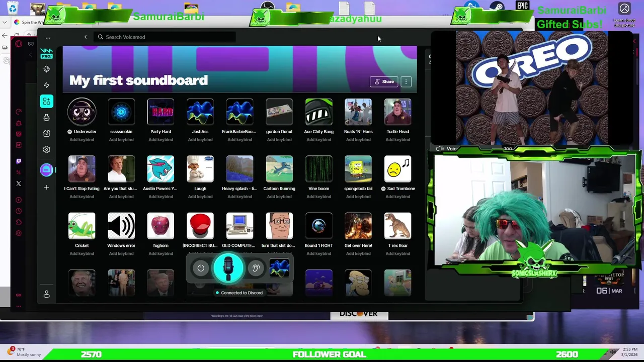This screenshot has width=644, height=362.
Task: Add keybind for Vine boom
Action: [x=318, y=197]
